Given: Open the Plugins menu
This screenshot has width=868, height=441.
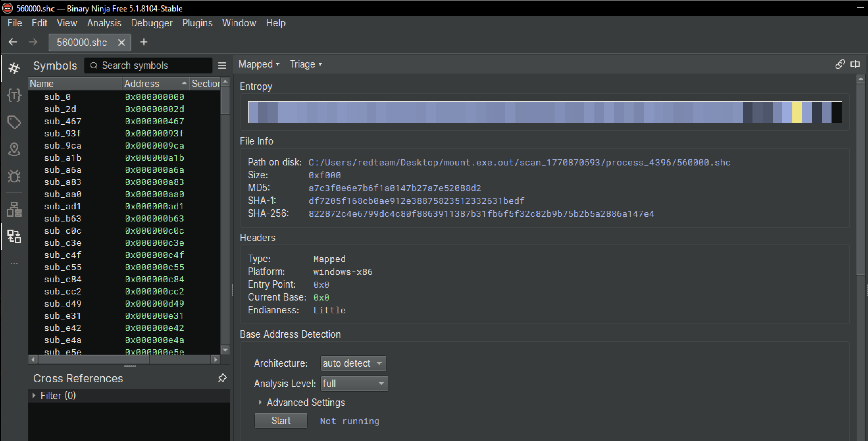Looking at the screenshot, I should (x=197, y=23).
